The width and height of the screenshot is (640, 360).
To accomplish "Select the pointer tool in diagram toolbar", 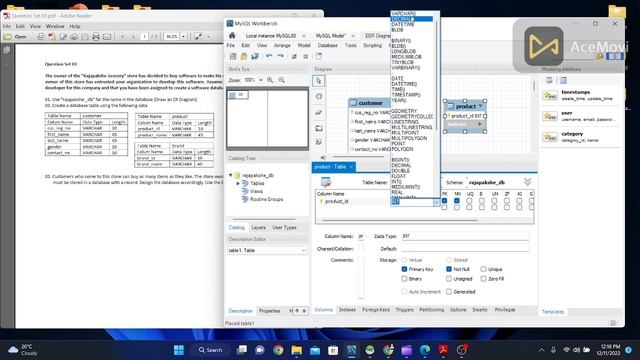I will pos(319,81).
